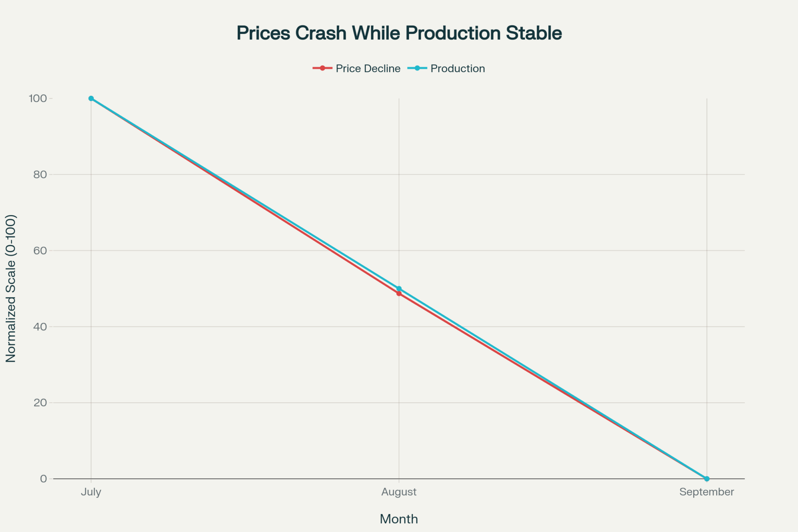The height and width of the screenshot is (532, 798).
Task: Click the July data point at 100
Action: pyautogui.click(x=91, y=99)
